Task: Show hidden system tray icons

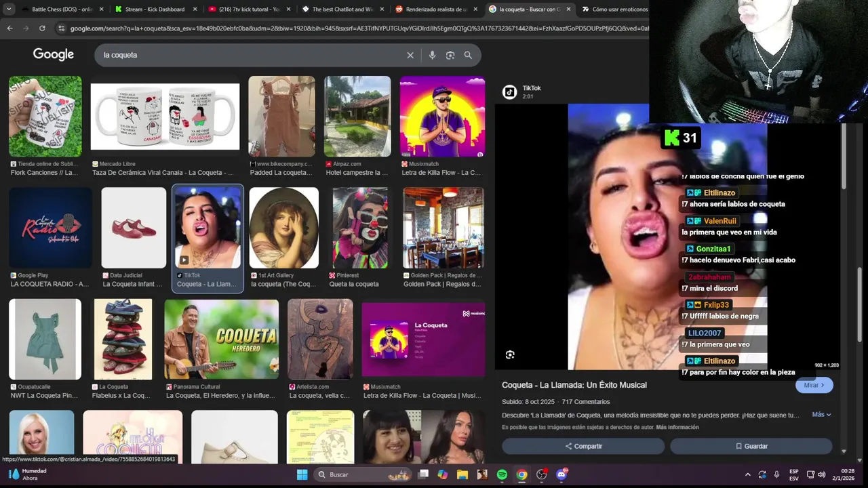Action: pyautogui.click(x=747, y=474)
